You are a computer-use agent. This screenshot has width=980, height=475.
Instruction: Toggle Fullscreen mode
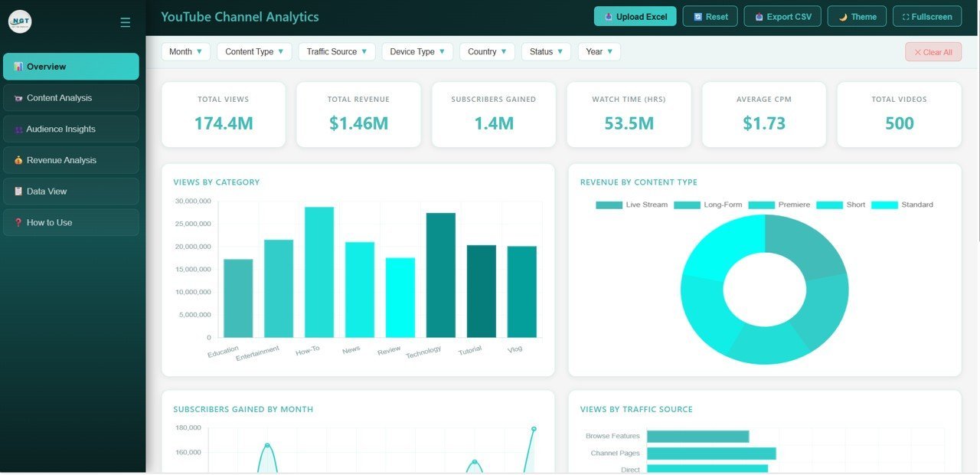[926, 17]
